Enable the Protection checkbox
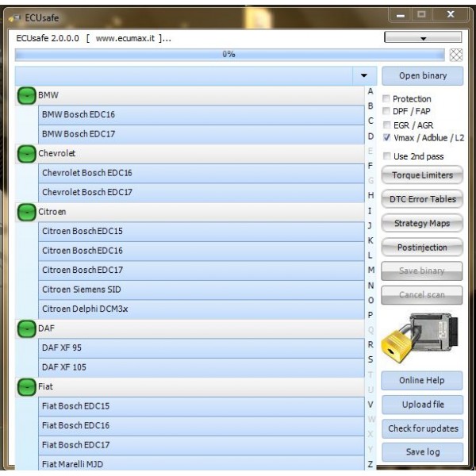 (386, 98)
